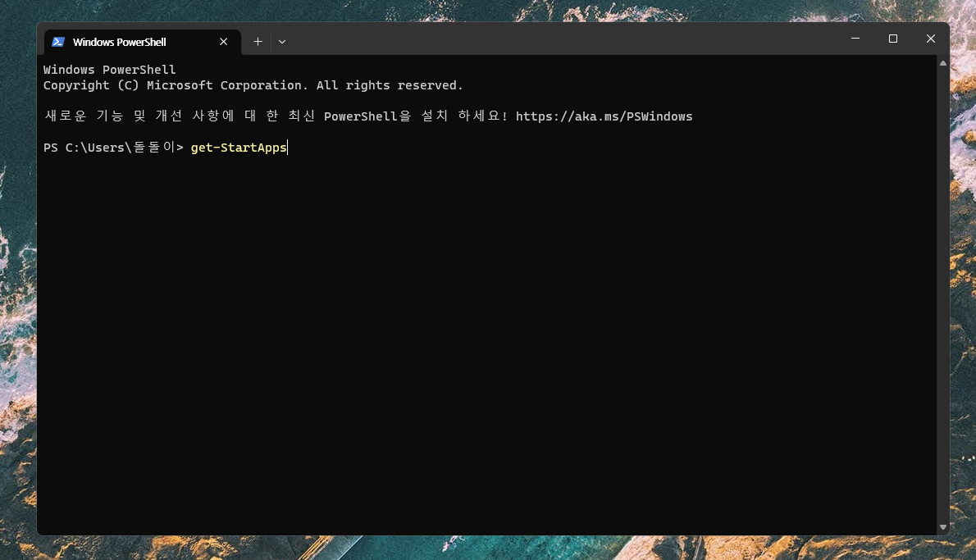Click the PS C:\Users prompt text
Screen dimensions: 976x560
point(113,148)
